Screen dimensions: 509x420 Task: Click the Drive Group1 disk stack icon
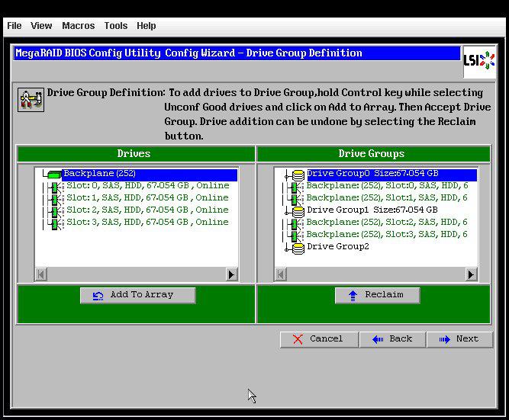[x=298, y=210]
